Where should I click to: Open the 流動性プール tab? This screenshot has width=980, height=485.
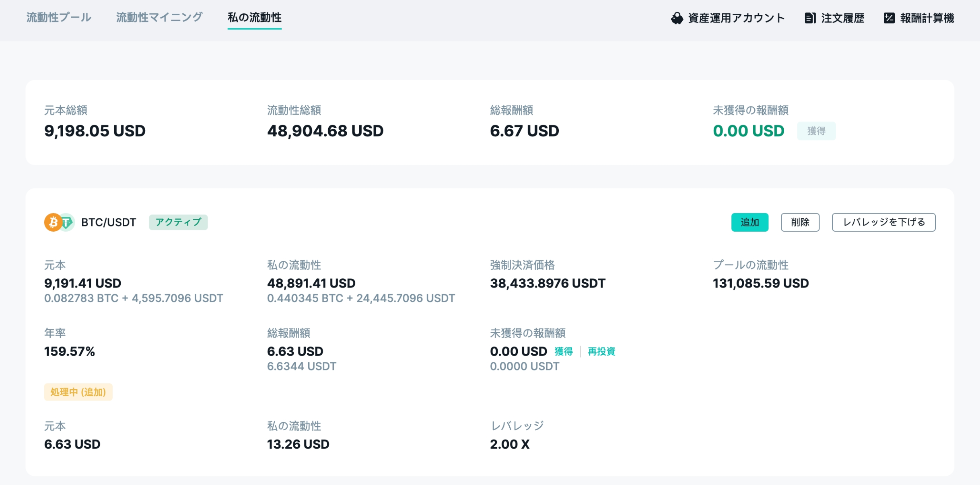click(59, 18)
